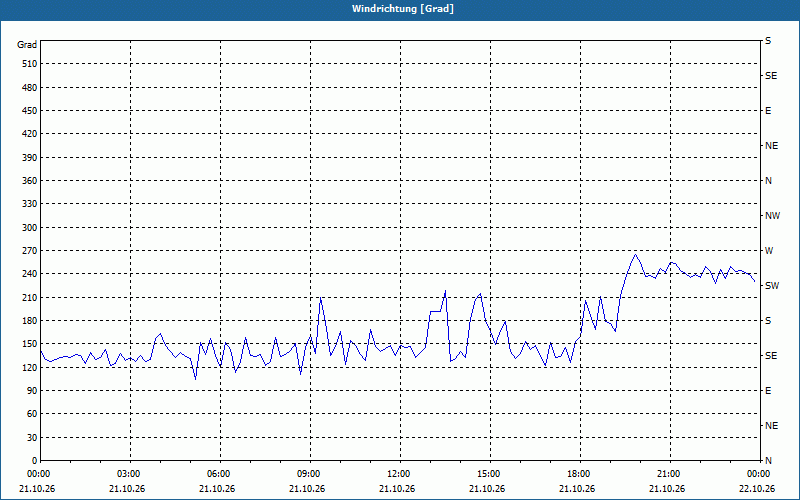Click the 18:00 time axis label
The width and height of the screenshot is (800, 500).
click(578, 474)
